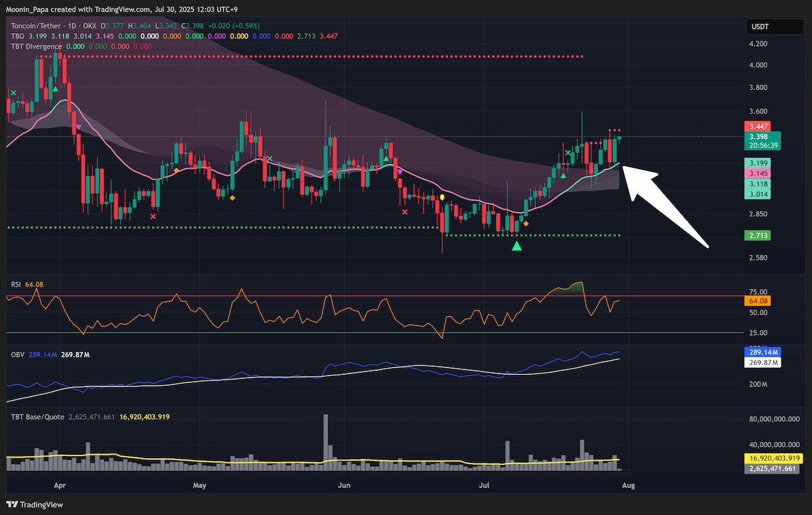Click the green X marker at chart's left edge
812x515 pixels.
12,92
